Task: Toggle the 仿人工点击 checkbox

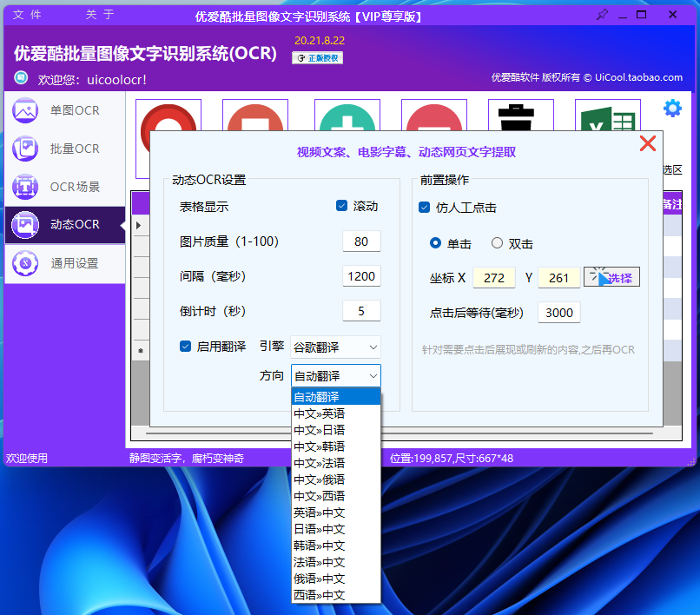Action: click(x=424, y=208)
